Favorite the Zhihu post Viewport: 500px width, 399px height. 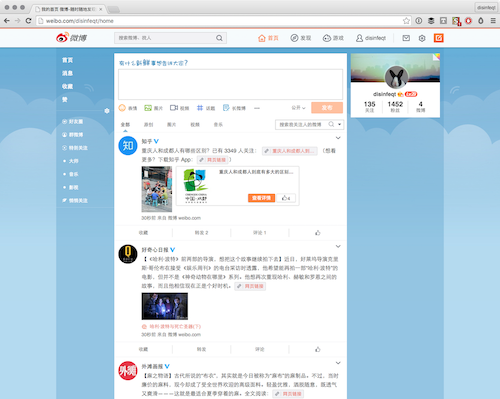(x=143, y=233)
